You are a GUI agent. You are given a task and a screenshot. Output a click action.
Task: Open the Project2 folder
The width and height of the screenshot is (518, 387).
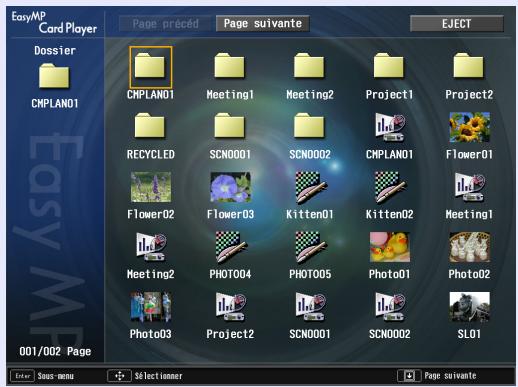(x=469, y=66)
